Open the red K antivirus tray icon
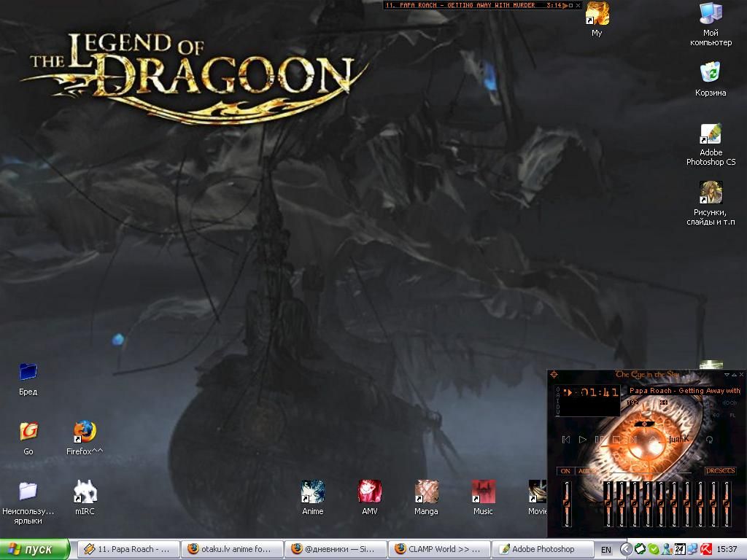 coord(706,549)
